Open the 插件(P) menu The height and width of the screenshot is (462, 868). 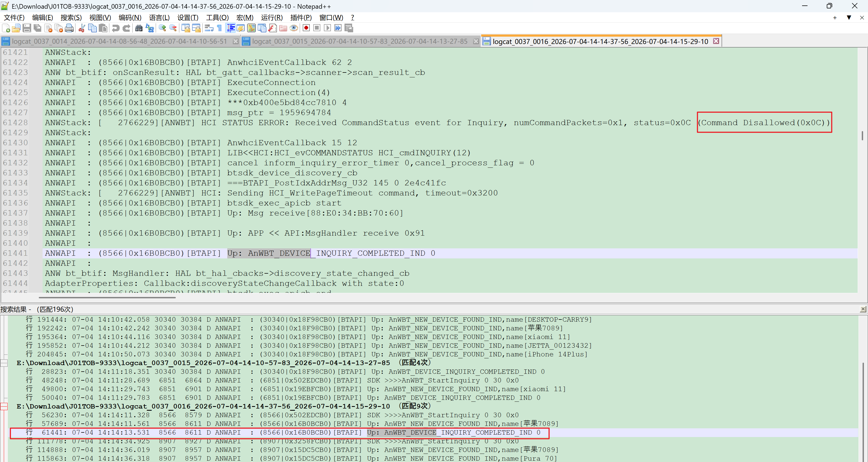(x=301, y=18)
